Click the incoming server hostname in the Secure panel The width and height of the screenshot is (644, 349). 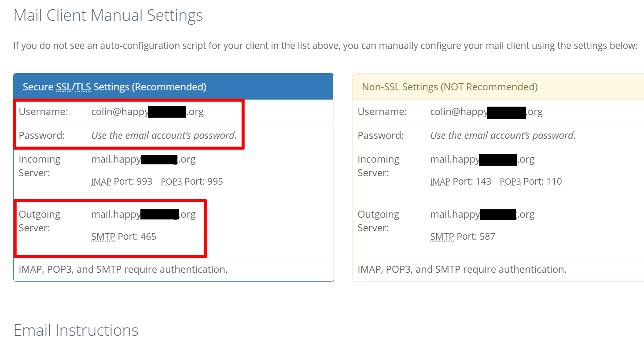tap(143, 160)
